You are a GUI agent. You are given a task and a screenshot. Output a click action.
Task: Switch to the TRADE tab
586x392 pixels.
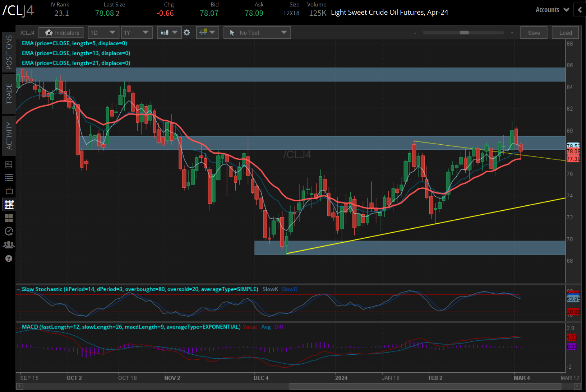coord(9,94)
